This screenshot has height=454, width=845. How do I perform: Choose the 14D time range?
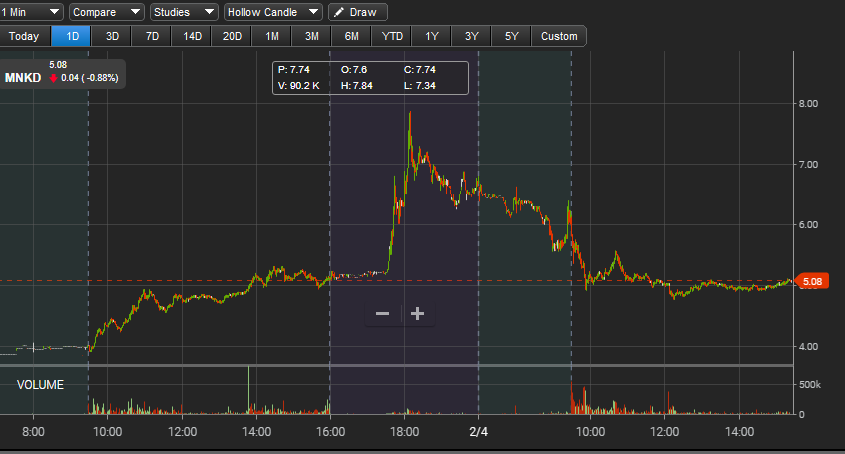pyautogui.click(x=192, y=36)
